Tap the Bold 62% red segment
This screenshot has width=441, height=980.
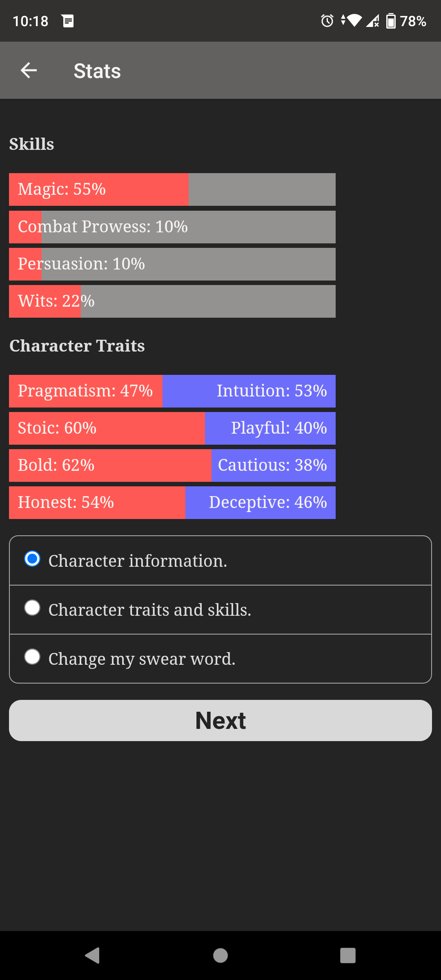(x=110, y=465)
